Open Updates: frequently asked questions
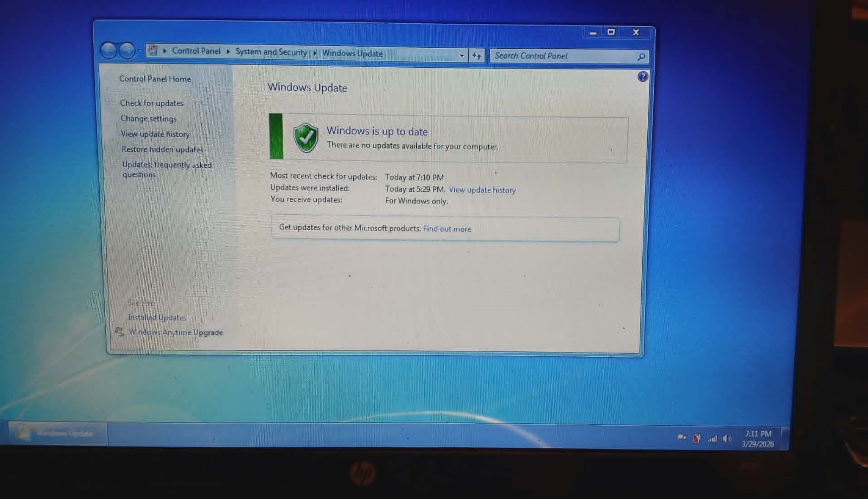Screen dimensions: 868x499 tap(167, 169)
